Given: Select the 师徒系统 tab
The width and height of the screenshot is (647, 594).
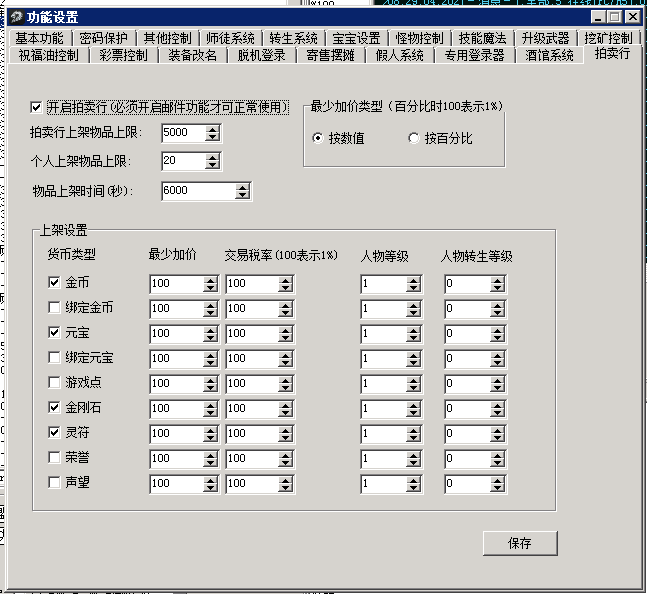Looking at the screenshot, I should 231,38.
